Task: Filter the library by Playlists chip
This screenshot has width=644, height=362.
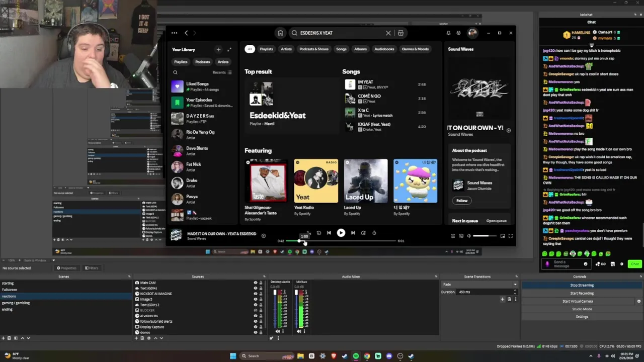Action: pyautogui.click(x=181, y=62)
